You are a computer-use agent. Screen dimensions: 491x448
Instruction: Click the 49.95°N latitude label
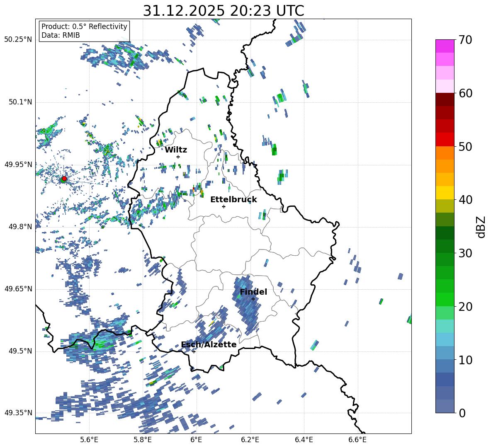(x=18, y=165)
